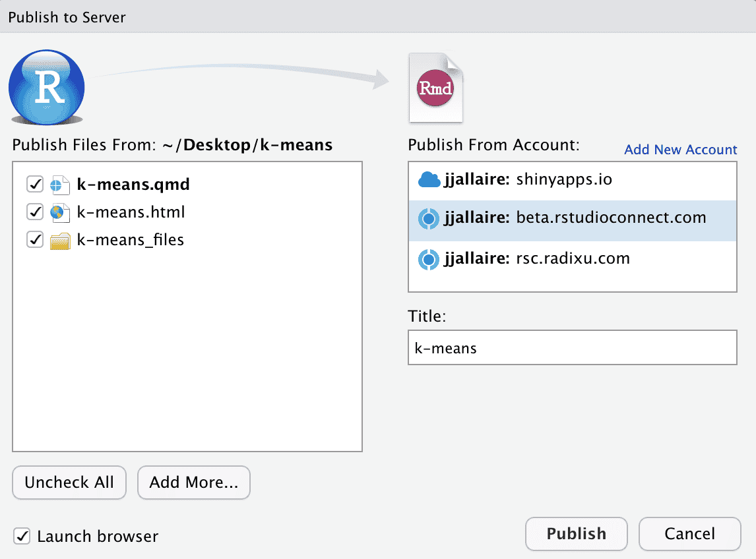Click the rsc.radixu.com RStudio Connect icon
Viewport: 756px width, 559px height.
(429, 258)
